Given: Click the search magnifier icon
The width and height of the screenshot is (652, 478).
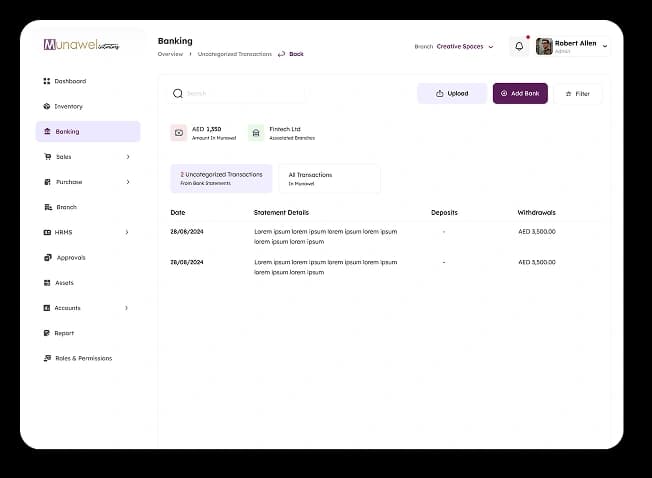Looking at the screenshot, I should point(178,94).
